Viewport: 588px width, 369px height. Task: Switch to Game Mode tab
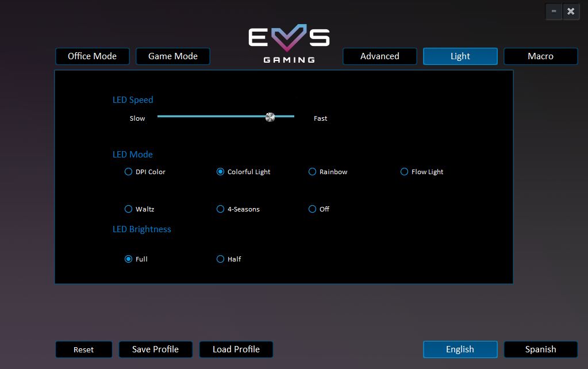tap(173, 56)
